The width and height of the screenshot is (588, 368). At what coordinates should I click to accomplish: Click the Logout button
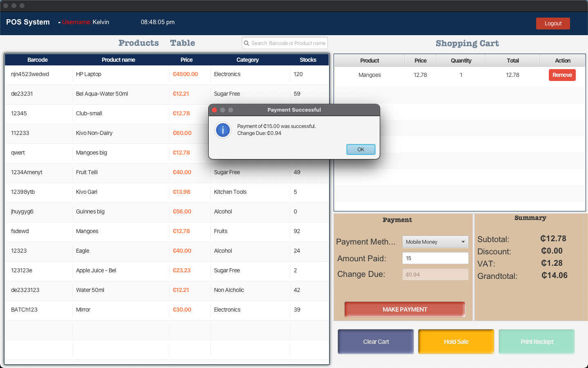[553, 23]
